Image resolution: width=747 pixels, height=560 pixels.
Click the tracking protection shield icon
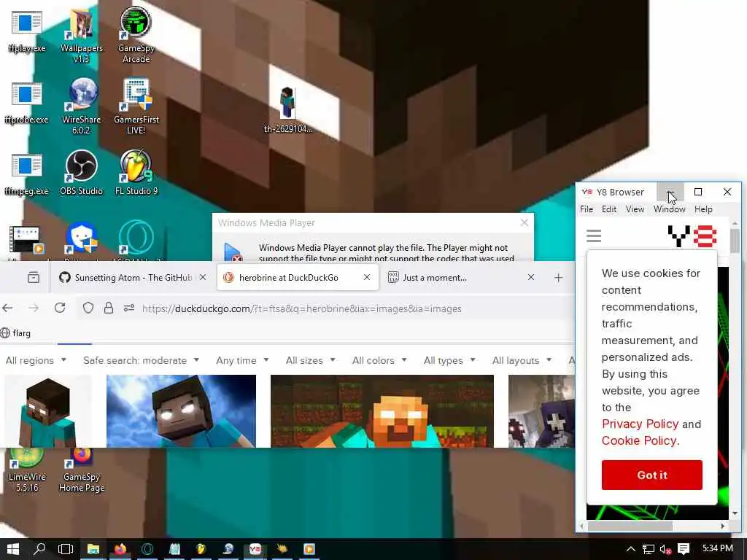pos(88,308)
